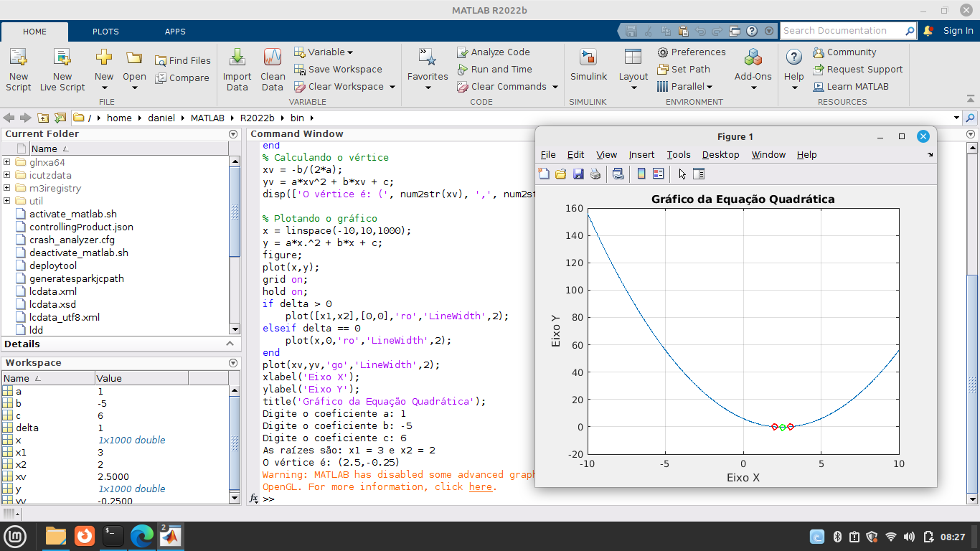Open the File menu in Figure 1
This screenshot has height=551, width=980.
[x=548, y=154]
